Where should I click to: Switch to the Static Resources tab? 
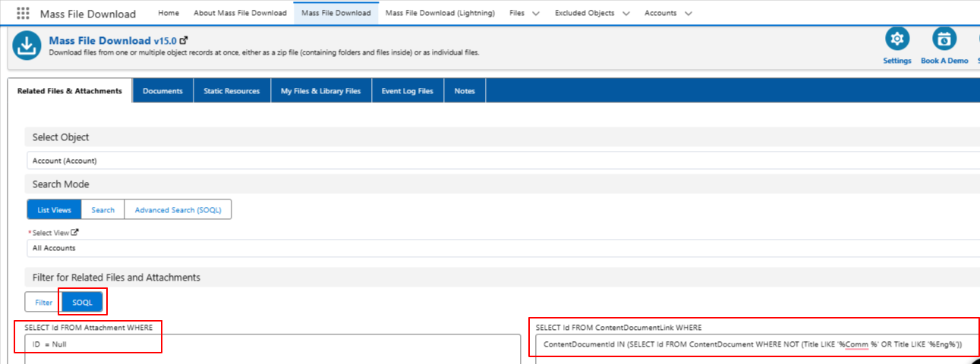(232, 91)
